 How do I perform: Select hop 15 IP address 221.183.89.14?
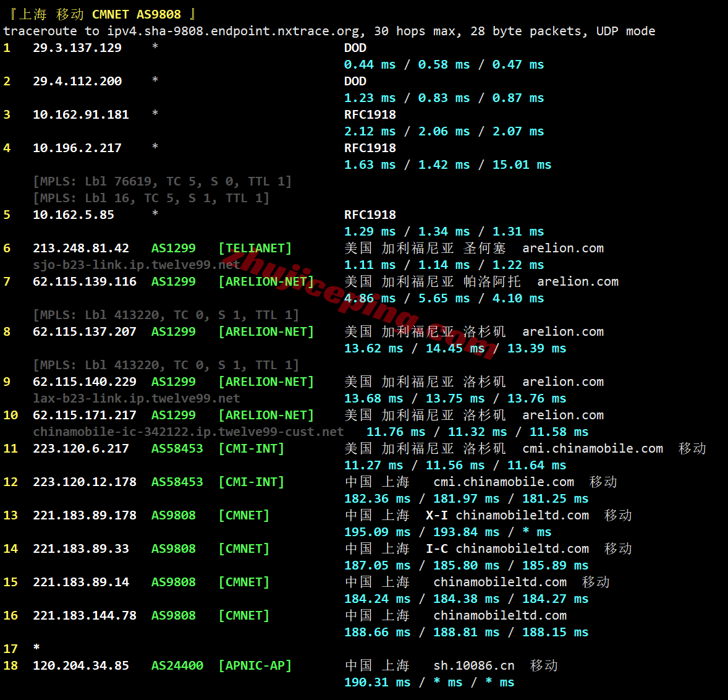(81, 583)
